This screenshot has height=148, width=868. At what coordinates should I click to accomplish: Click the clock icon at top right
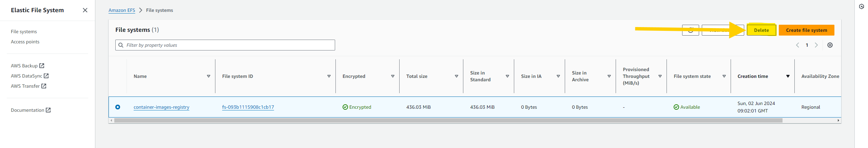click(x=861, y=6)
